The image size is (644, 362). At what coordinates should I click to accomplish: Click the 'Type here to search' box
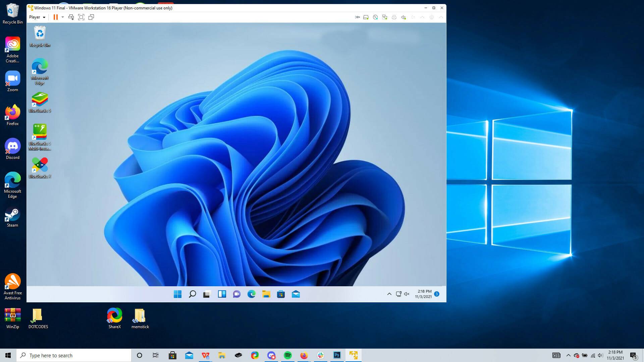74,355
